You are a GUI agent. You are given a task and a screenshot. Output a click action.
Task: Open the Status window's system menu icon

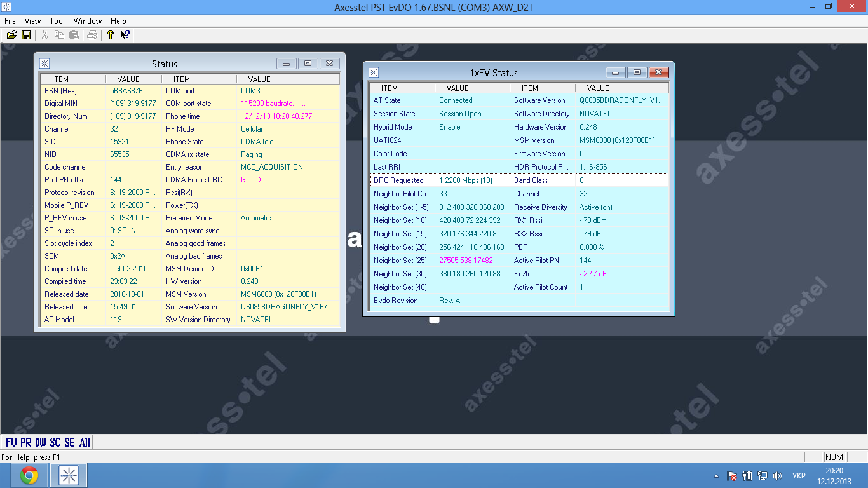coord(44,64)
